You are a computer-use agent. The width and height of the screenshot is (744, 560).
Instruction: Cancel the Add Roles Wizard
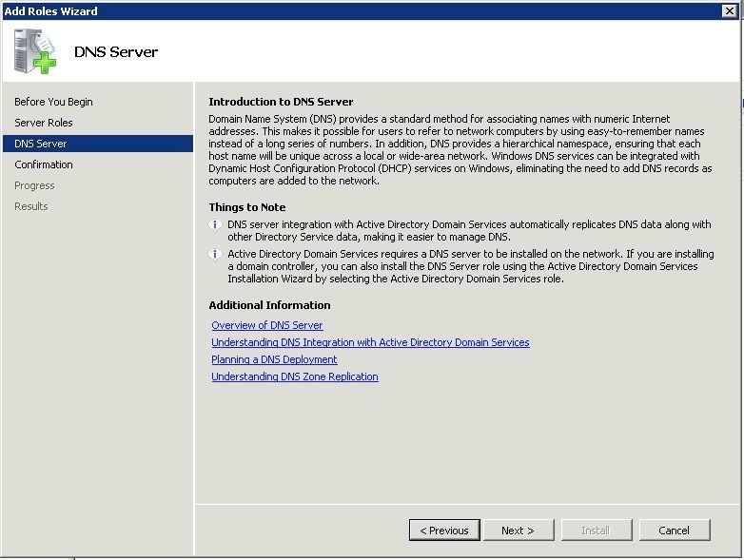(x=675, y=531)
